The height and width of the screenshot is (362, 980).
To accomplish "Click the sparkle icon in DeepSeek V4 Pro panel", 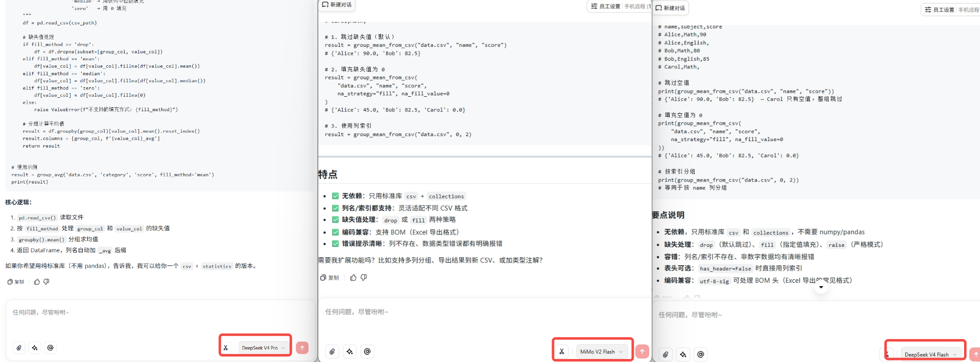I will 34,348.
